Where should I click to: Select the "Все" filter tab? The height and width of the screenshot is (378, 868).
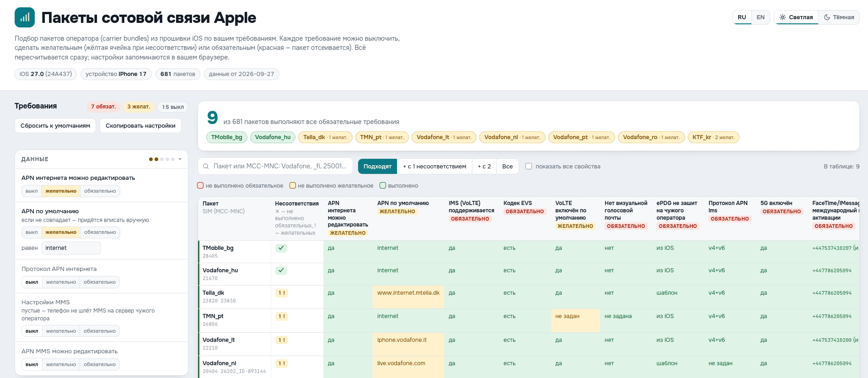click(507, 167)
